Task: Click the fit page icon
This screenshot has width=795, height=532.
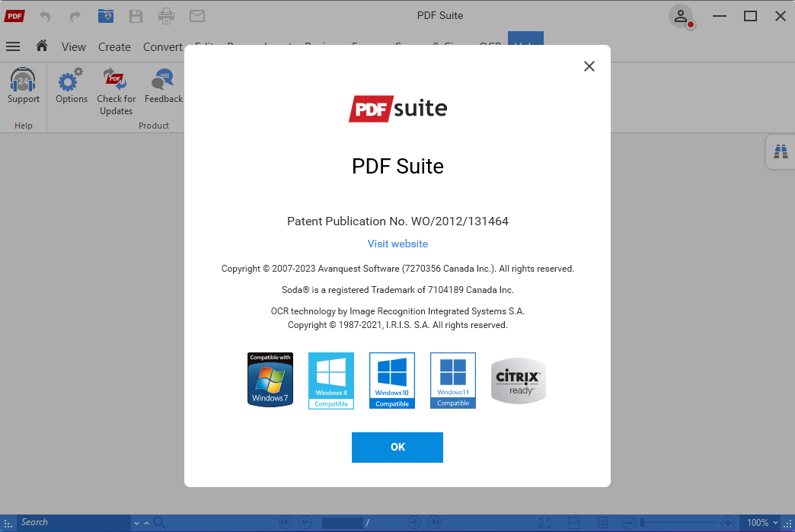Action: 545,522
